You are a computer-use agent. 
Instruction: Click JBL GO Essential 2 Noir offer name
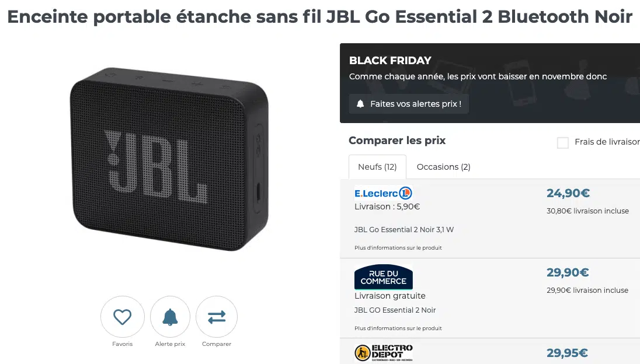point(396,310)
